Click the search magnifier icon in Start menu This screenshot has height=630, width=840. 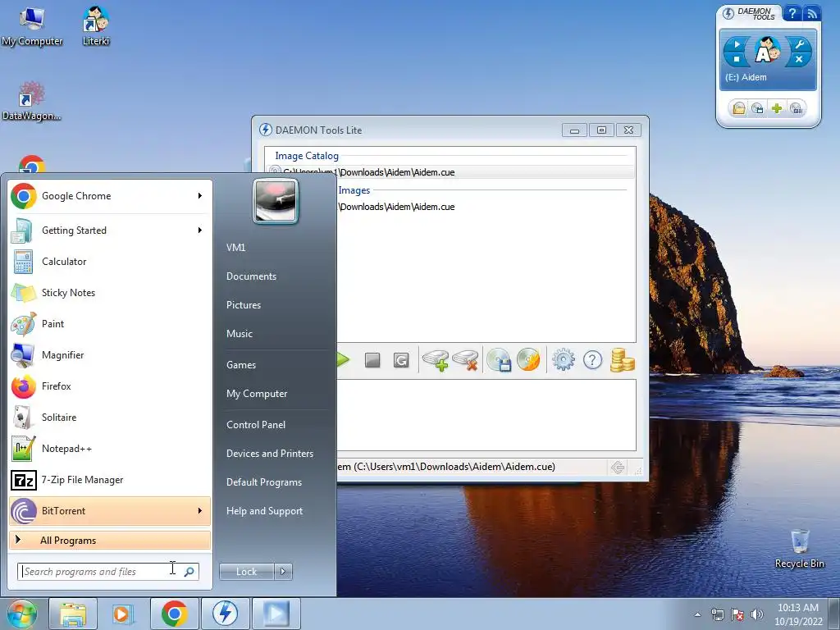pos(189,572)
